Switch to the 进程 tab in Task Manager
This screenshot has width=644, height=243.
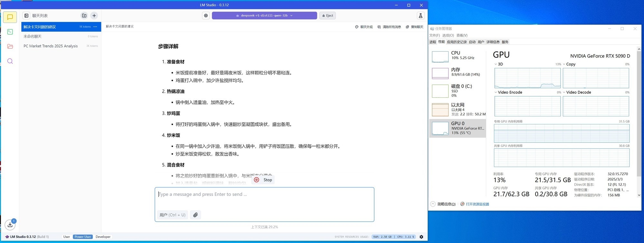click(432, 42)
